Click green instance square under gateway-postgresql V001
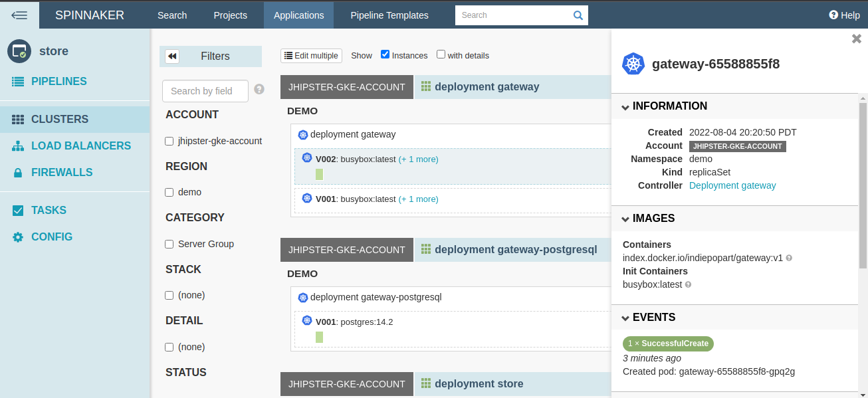Image resolution: width=868 pixels, height=398 pixels. pos(319,337)
